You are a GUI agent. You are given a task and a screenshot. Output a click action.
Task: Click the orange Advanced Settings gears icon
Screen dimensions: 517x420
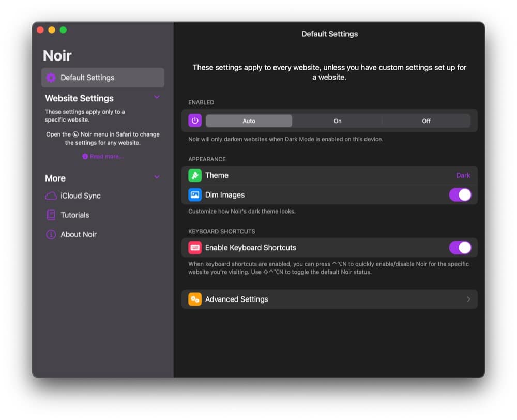(x=195, y=299)
